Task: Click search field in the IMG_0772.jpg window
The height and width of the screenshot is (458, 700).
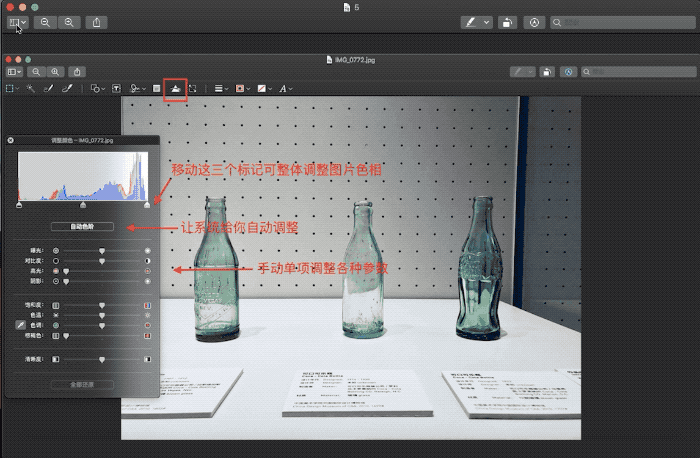Action: [x=639, y=72]
